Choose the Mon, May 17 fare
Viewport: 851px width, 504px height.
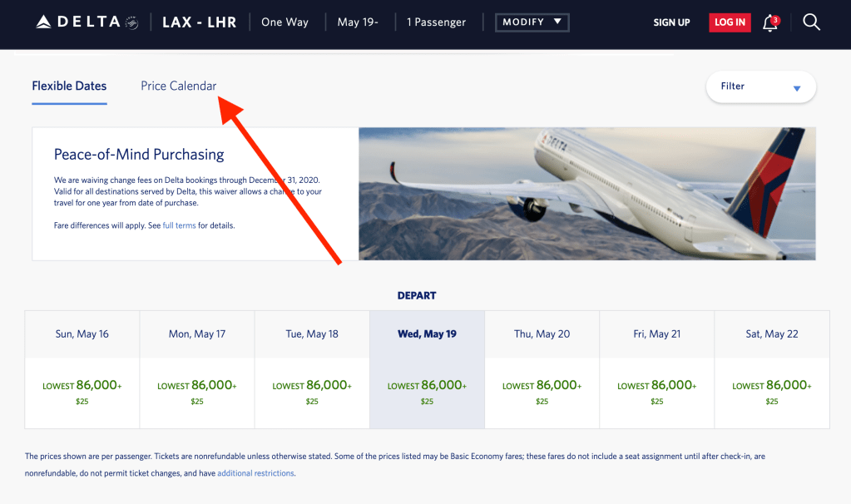click(x=197, y=392)
